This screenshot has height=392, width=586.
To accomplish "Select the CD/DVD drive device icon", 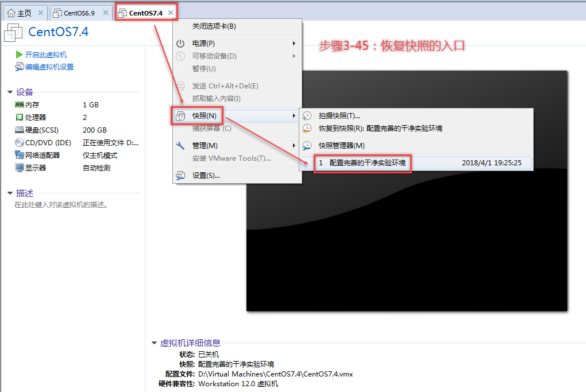I will coord(19,142).
